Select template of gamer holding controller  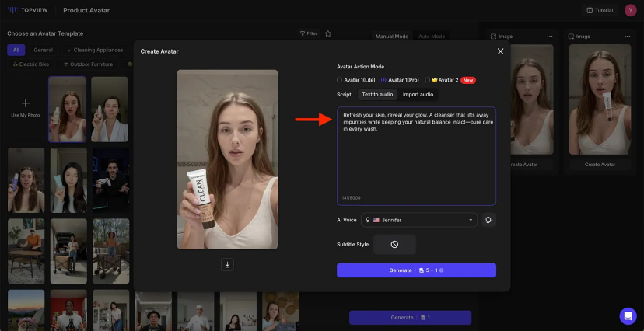pyautogui.click(x=111, y=180)
